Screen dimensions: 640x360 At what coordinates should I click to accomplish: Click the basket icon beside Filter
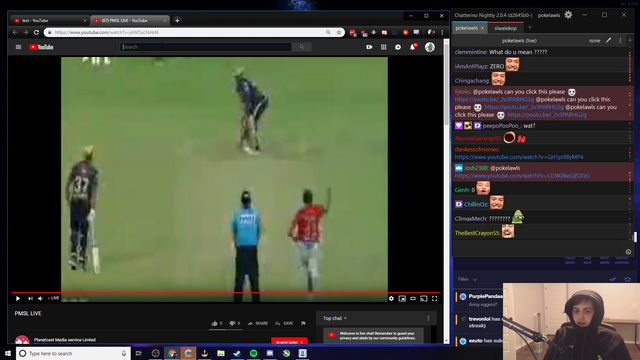click(627, 279)
